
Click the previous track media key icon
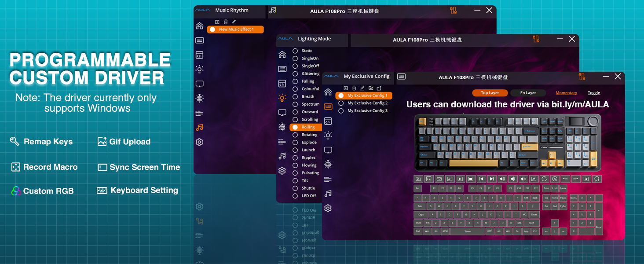click(x=481, y=179)
